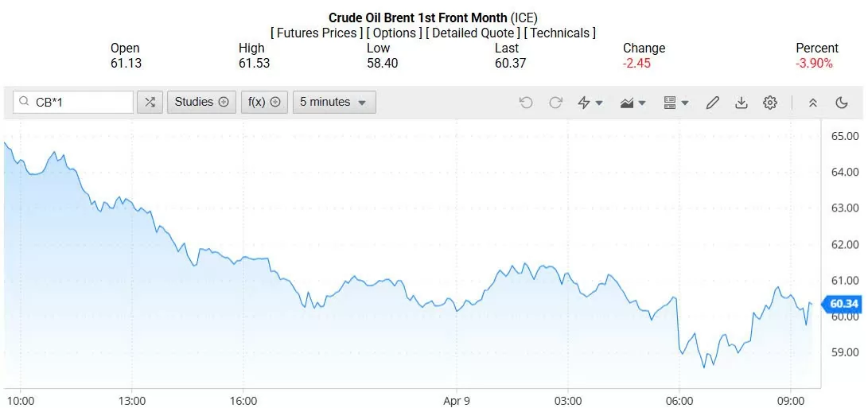Open the pencil drawing tool
The height and width of the screenshot is (408, 868).
[x=713, y=103]
